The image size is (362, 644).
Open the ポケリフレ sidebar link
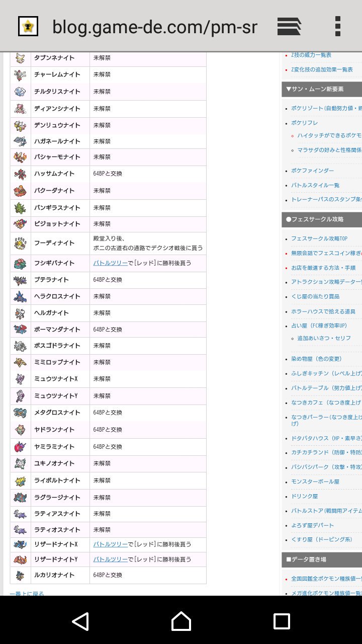305,123
